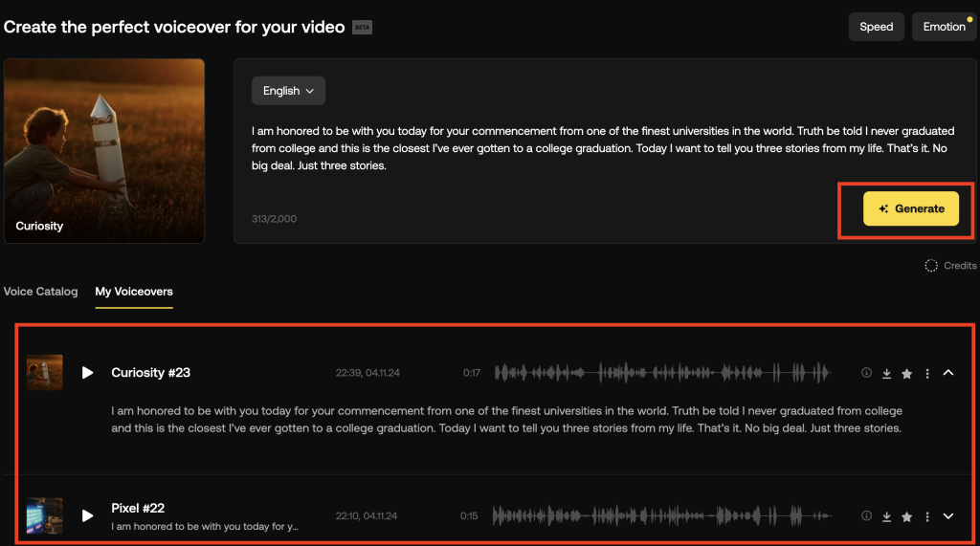980x546 pixels.
Task: Switch to the Voice Catalog tab
Action: click(40, 292)
